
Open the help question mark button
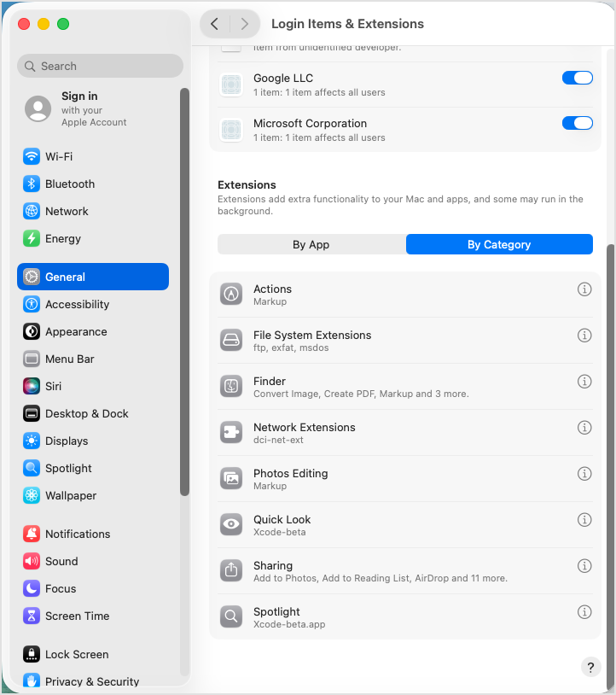click(x=590, y=668)
